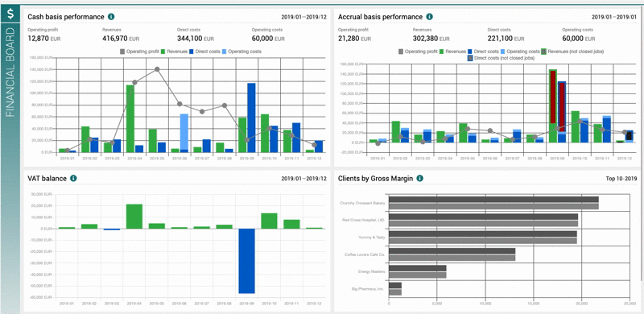Toggle Direct costs legend in Cash basis chart

click(x=204, y=52)
